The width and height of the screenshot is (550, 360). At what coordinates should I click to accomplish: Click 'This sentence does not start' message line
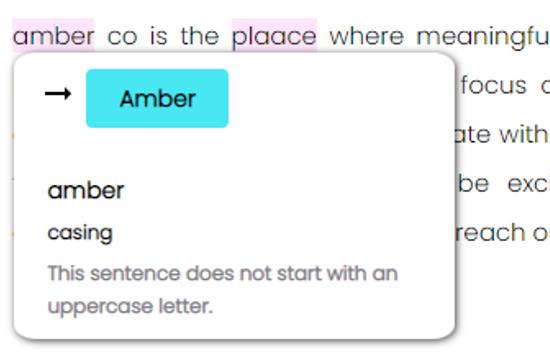click(x=222, y=273)
